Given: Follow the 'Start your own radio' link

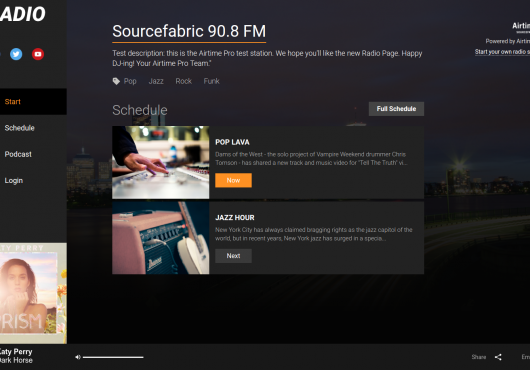Looking at the screenshot, I should (x=502, y=52).
